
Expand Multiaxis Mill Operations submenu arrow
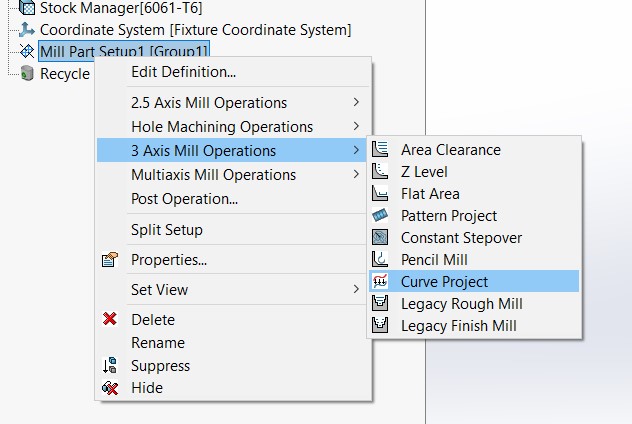pos(356,174)
